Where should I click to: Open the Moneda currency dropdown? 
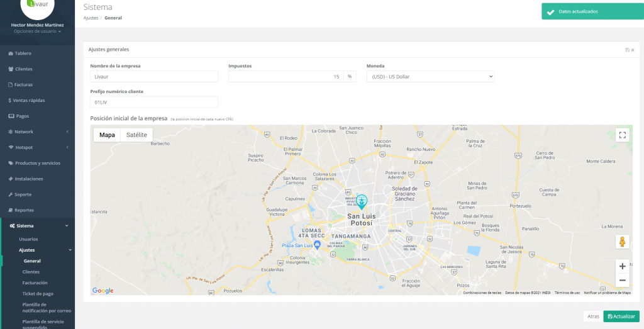pos(430,76)
